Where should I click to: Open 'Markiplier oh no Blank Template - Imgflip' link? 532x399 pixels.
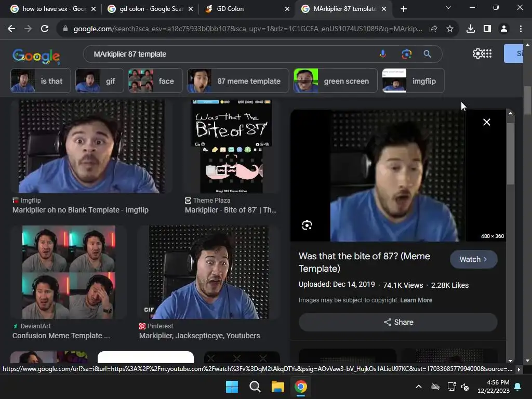81,210
